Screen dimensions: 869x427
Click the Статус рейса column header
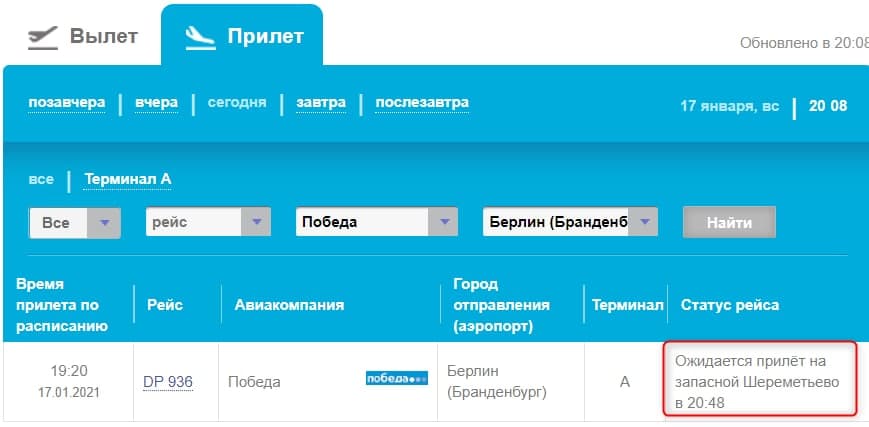tap(729, 304)
